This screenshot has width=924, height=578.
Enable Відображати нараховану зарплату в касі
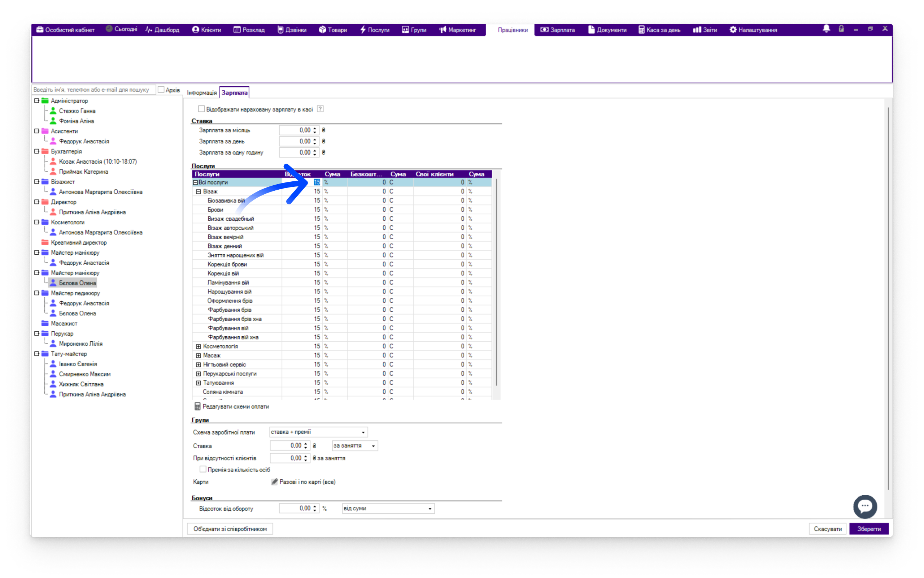tap(201, 109)
